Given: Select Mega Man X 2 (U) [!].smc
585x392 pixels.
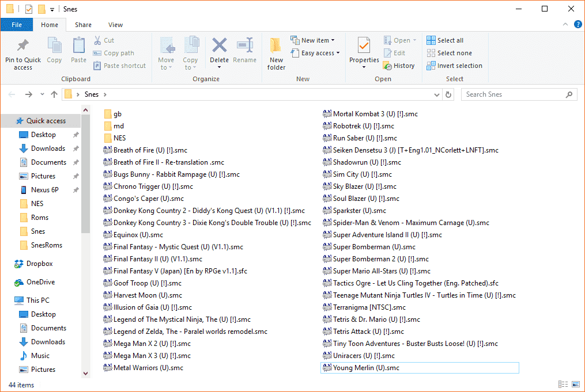Looking at the screenshot, I should (147, 344).
